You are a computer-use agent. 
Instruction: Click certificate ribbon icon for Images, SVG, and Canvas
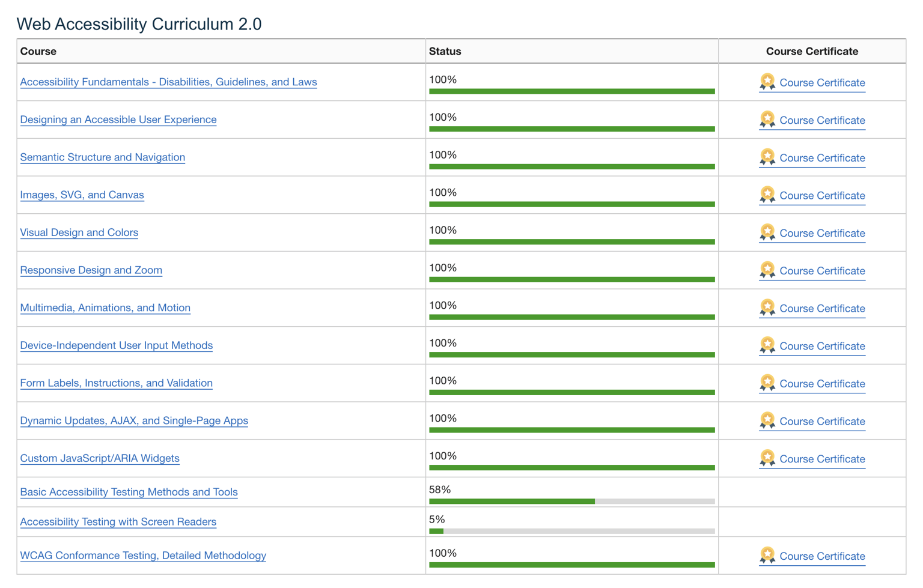tap(767, 195)
